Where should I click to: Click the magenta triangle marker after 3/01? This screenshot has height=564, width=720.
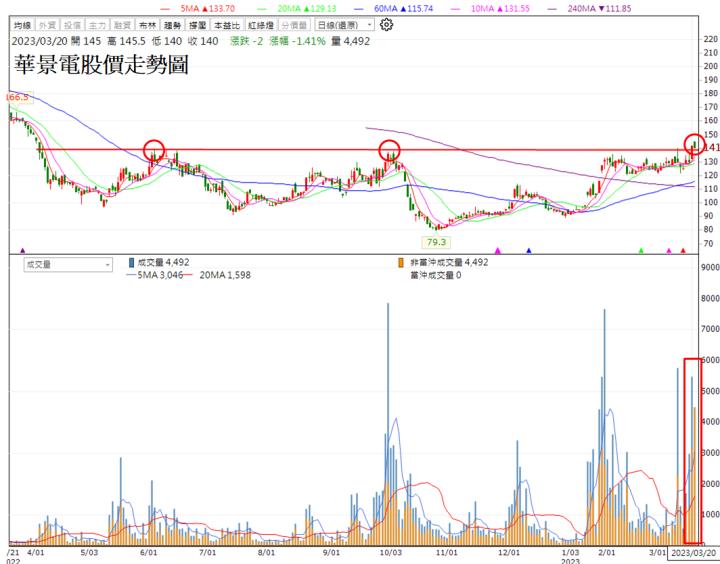[x=669, y=251]
